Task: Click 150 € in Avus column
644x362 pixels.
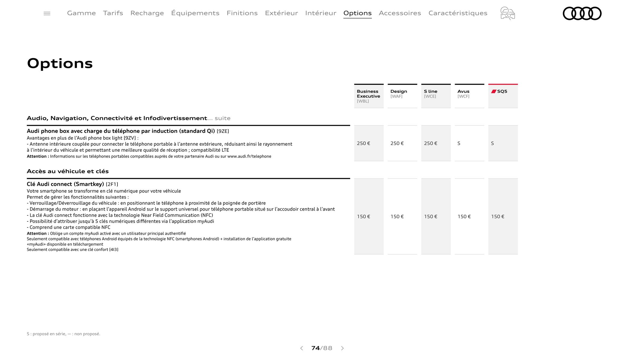Action: pyautogui.click(x=464, y=217)
